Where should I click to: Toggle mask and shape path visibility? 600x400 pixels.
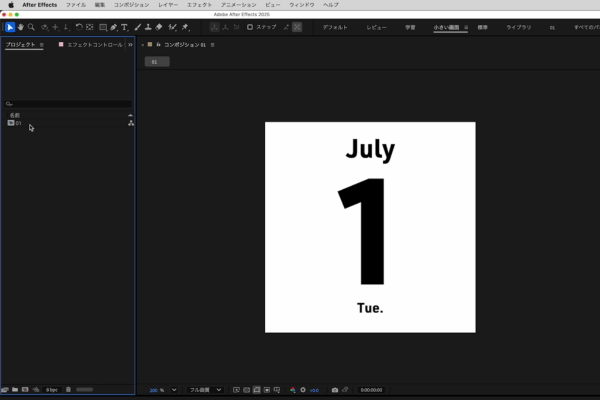[257, 390]
